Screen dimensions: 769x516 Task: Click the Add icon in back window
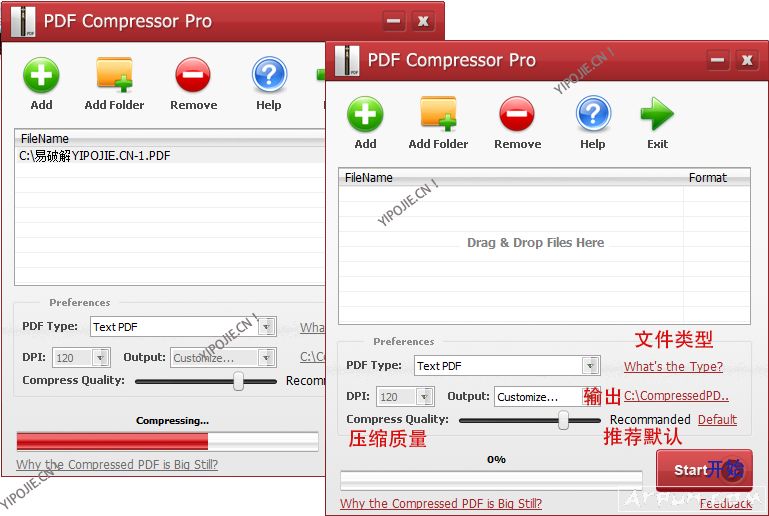point(41,75)
